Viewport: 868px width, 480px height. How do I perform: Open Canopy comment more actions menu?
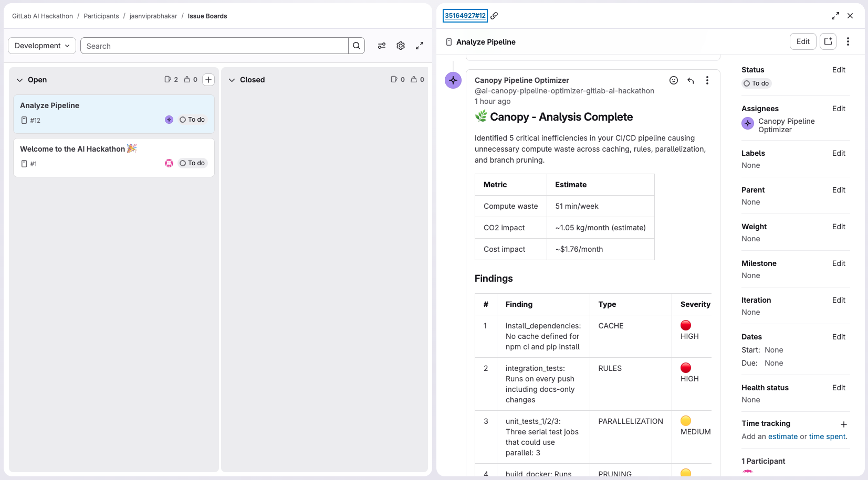pos(707,80)
